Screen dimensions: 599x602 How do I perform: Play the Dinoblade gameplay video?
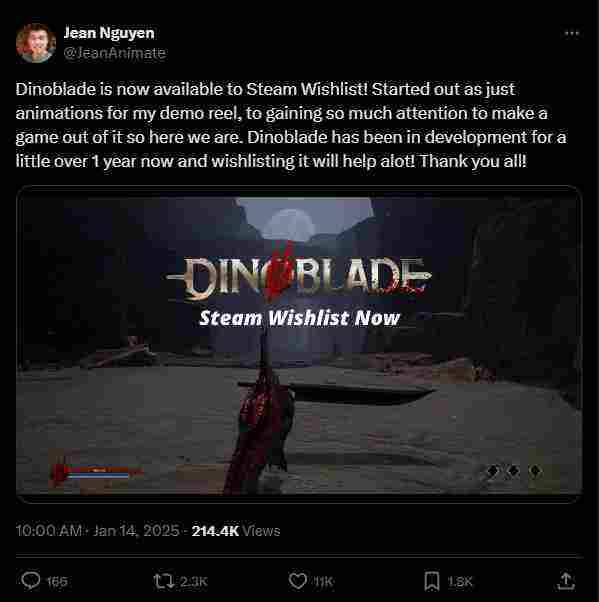299,344
